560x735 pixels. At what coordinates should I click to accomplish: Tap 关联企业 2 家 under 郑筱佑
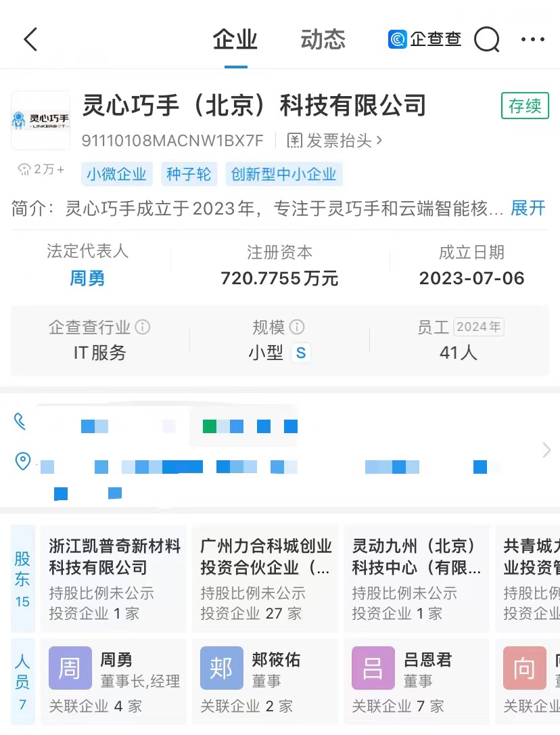[246, 706]
